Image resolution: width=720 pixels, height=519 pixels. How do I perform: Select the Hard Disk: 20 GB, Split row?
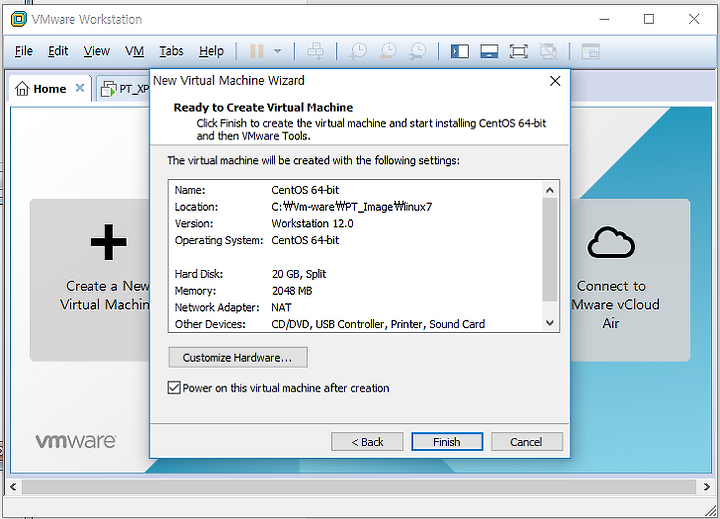point(355,274)
